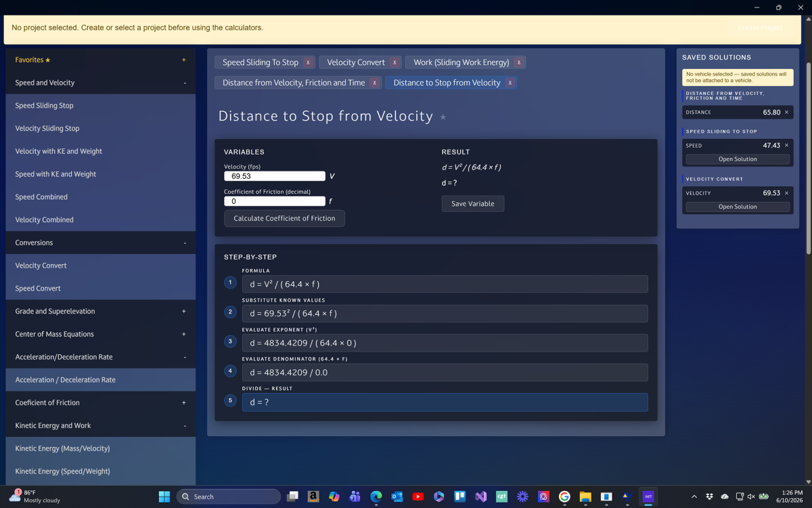Screen dimensions: 812x508
Task: Open Acceleration / Deceleration Rate calculator item
Action: click(x=101, y=380)
